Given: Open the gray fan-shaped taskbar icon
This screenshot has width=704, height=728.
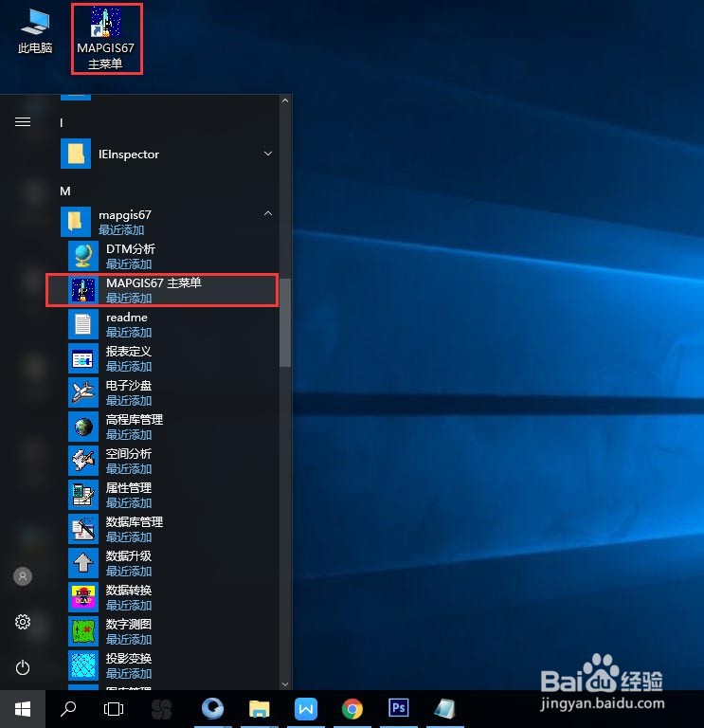Looking at the screenshot, I should pyautogui.click(x=161, y=709).
